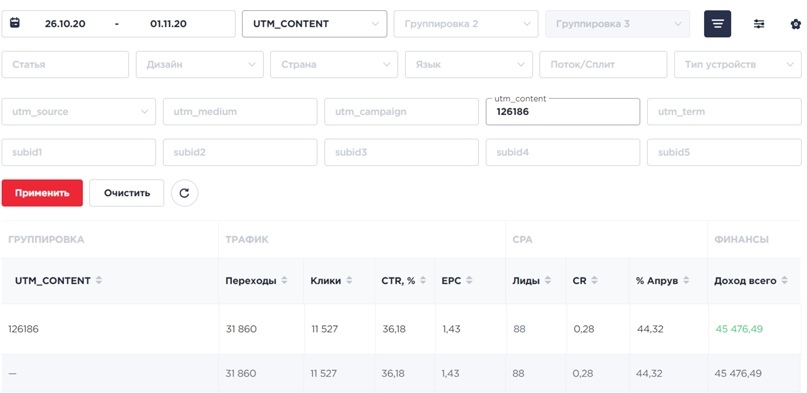Expand the Дизайн dropdown
Viewport: 807px width, 393px height.
pyautogui.click(x=200, y=64)
